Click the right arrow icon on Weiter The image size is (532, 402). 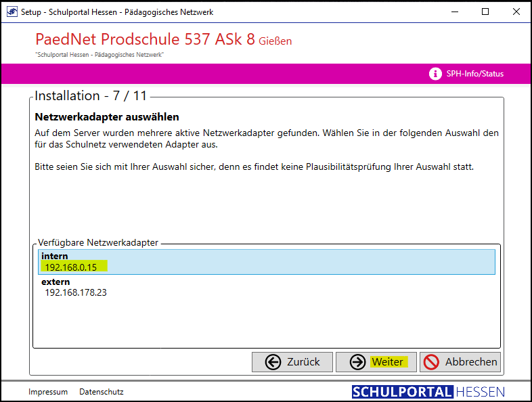coord(357,362)
